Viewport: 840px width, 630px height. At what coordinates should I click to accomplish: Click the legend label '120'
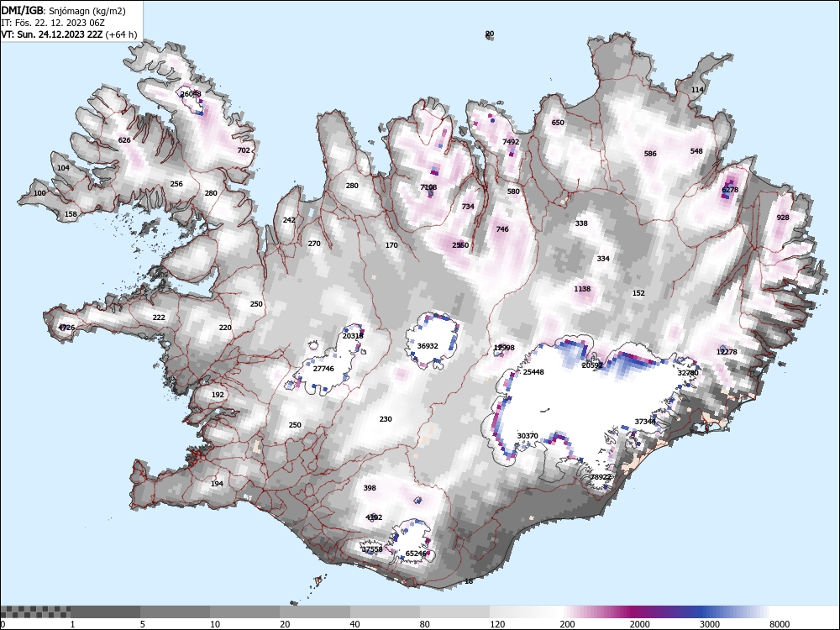(497, 624)
